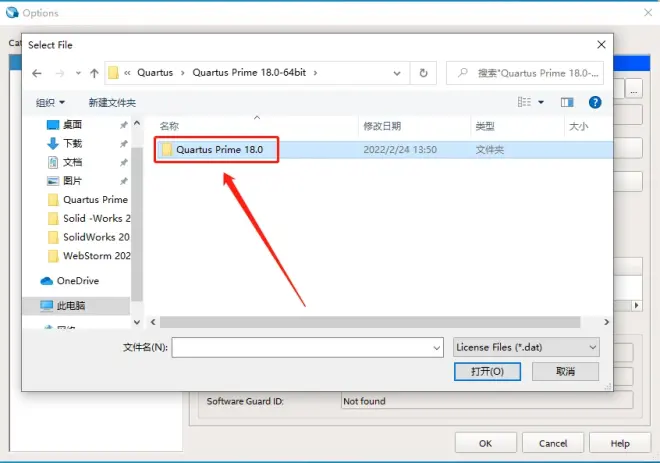
Task: Change the view layout icon
Action: pyautogui.click(x=523, y=102)
